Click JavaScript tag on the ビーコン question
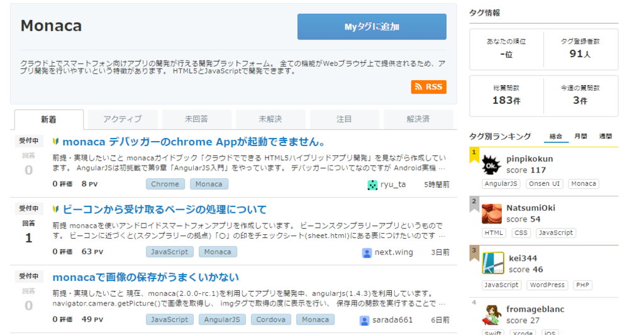Viewport: 644px width, 335px height. (170, 252)
